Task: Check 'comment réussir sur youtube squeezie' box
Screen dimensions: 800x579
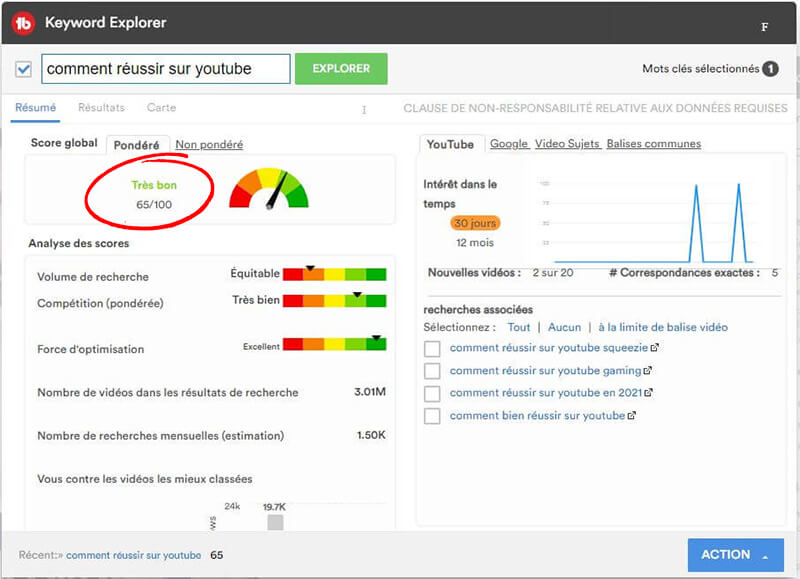Action: [x=432, y=348]
